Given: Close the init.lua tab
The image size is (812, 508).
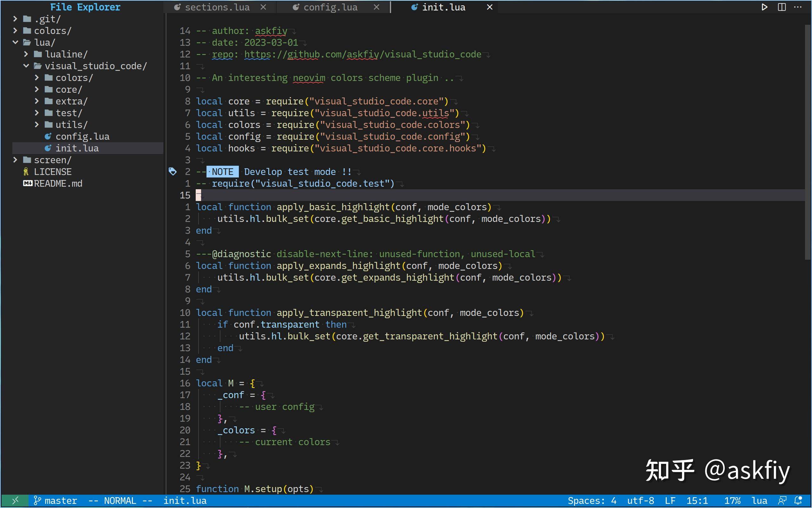Looking at the screenshot, I should coord(489,7).
